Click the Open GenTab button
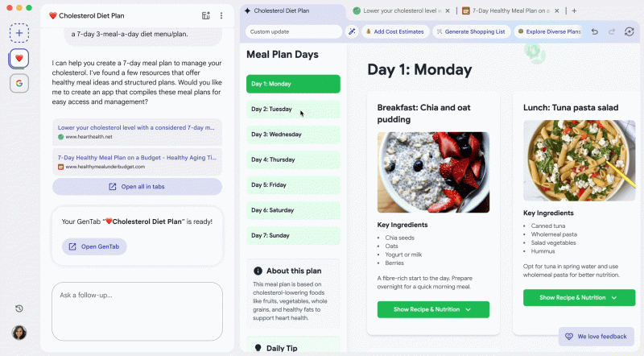This screenshot has width=644, height=356. point(94,246)
